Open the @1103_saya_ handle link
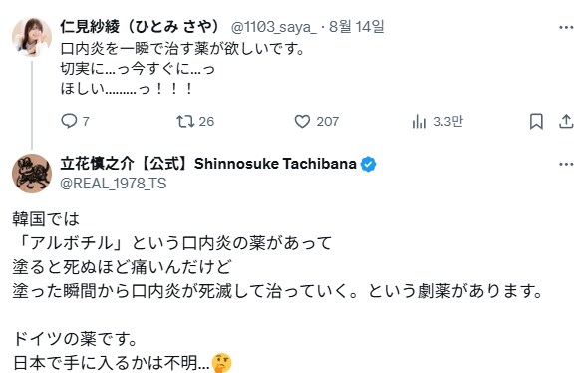Viewport: 588px width, 373px height. (x=274, y=27)
